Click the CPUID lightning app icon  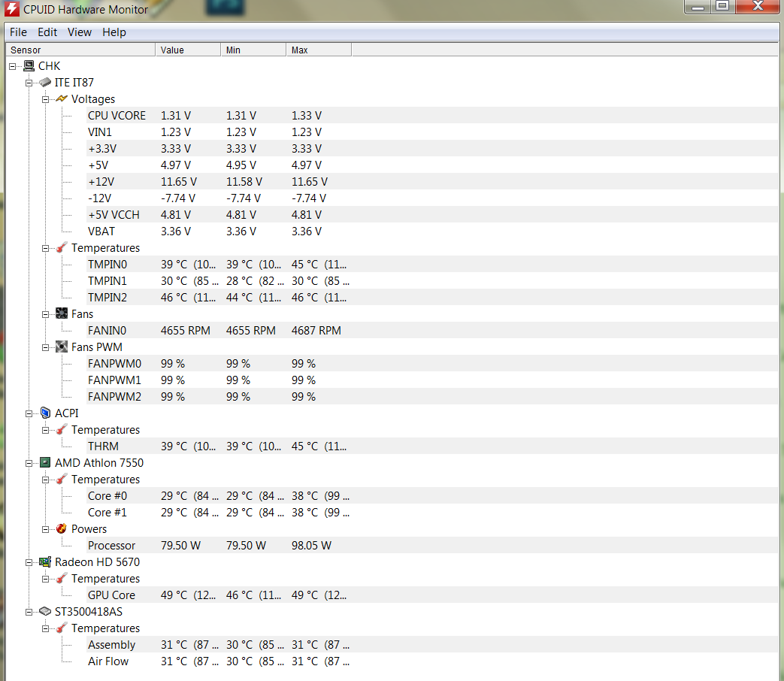pyautogui.click(x=12, y=9)
